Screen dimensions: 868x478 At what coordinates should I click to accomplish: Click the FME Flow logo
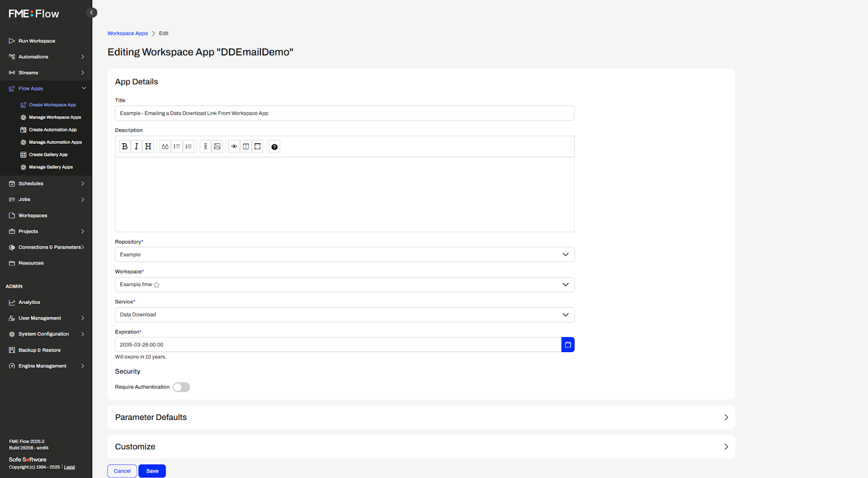(x=34, y=14)
